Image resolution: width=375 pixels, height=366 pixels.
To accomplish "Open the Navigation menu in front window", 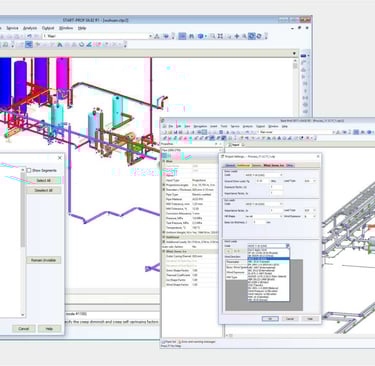I will [x=200, y=126].
